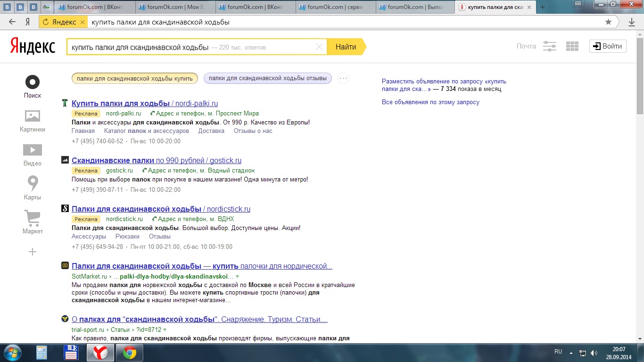Click Все объявления по этому запросу
Image resolution: width=644 pixels, height=362 pixels.
[x=430, y=102]
